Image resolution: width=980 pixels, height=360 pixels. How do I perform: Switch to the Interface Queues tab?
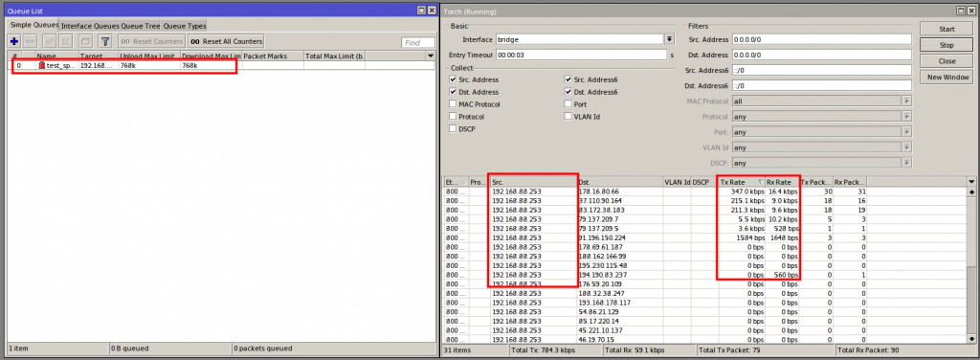pos(89,26)
